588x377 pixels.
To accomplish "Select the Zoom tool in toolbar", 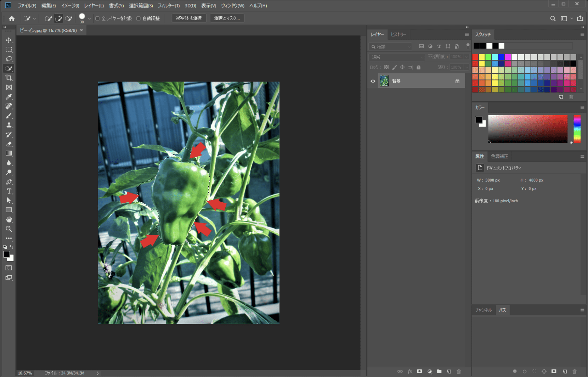I will [x=9, y=229].
